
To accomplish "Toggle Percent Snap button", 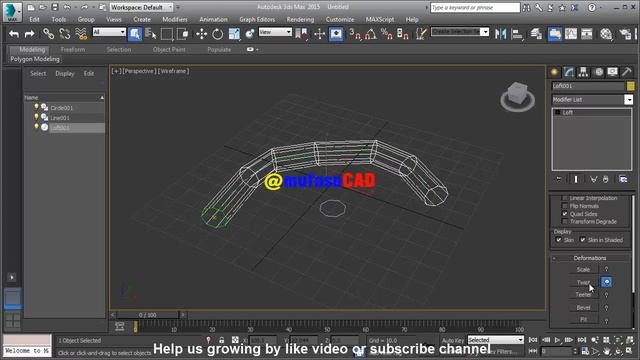I will pyautogui.click(x=386, y=34).
